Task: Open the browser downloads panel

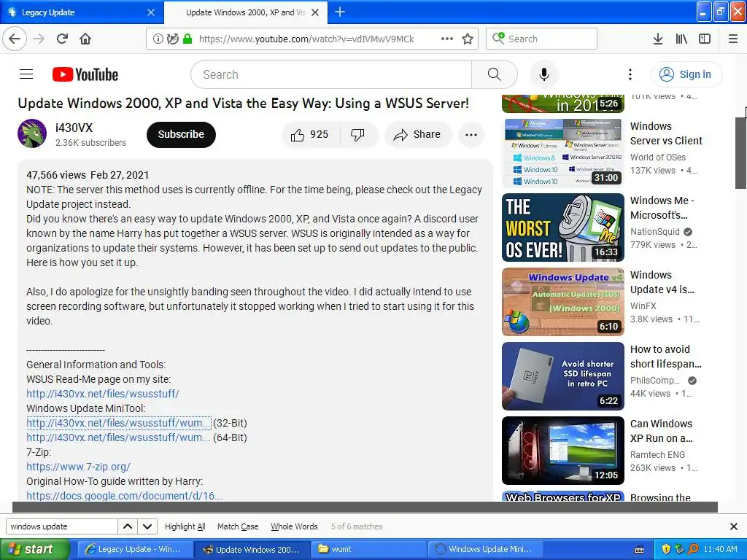Action: click(658, 39)
